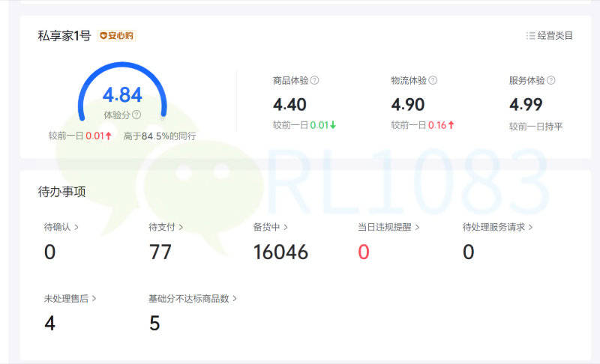Click help icon next to 物流体验
Viewport: 600px width, 364px height.
(x=433, y=80)
